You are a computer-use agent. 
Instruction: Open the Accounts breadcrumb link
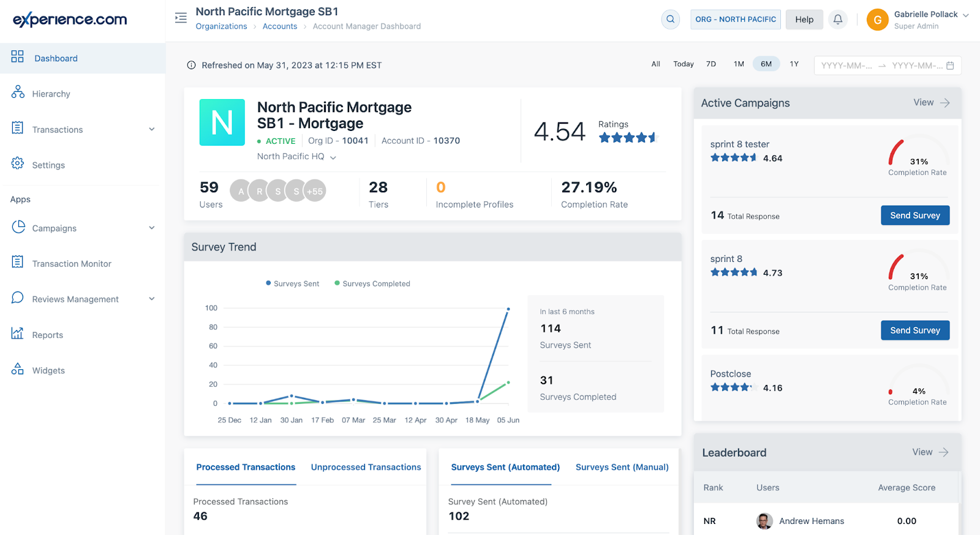tap(280, 26)
